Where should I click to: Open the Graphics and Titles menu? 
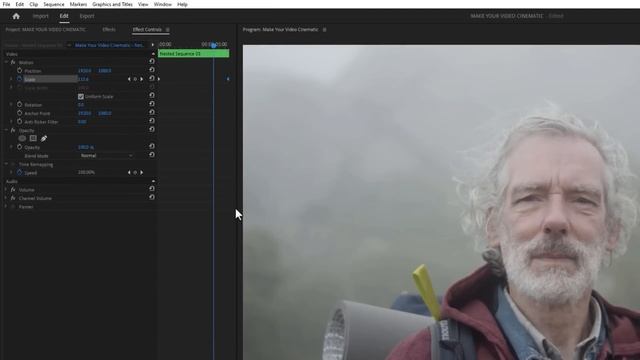click(112, 4)
